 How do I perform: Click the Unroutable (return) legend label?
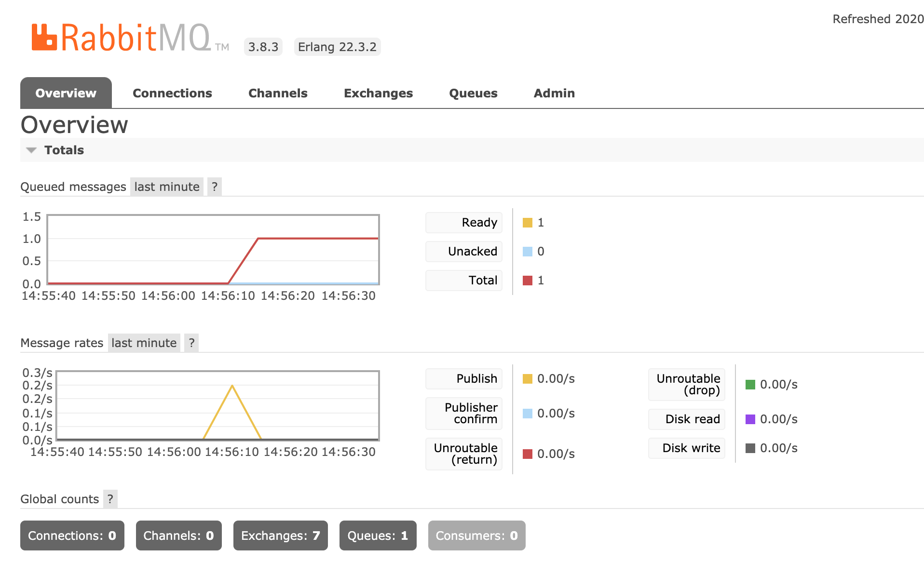[x=464, y=454]
